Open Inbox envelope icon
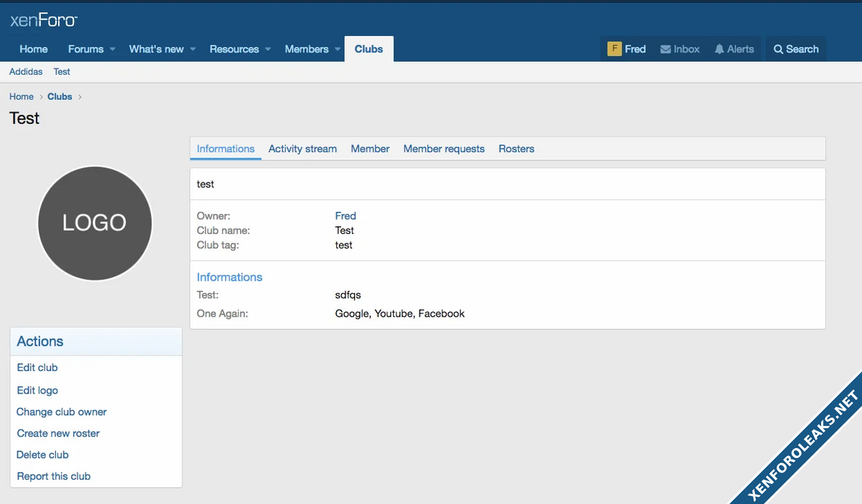Image resolution: width=862 pixels, height=504 pixels. pyautogui.click(x=666, y=50)
